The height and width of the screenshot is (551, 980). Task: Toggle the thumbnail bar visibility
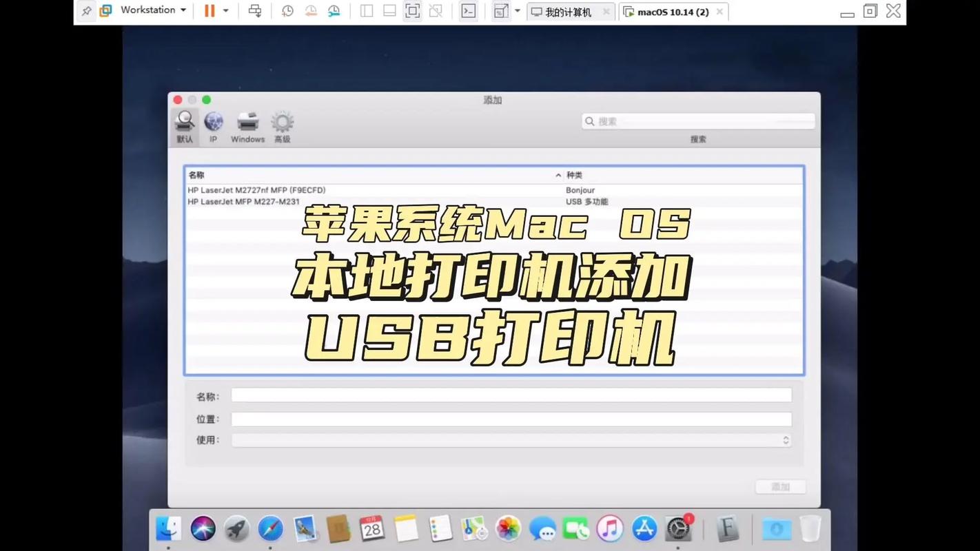389,11
